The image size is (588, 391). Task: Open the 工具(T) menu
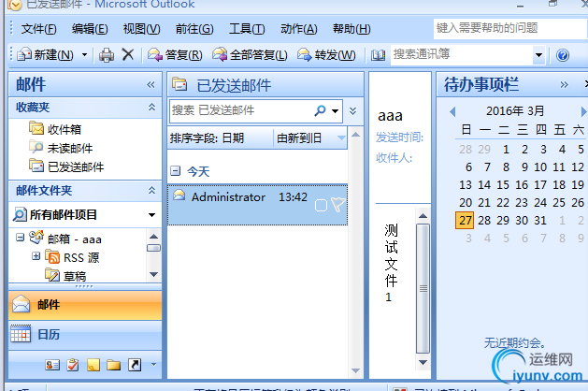point(247,29)
